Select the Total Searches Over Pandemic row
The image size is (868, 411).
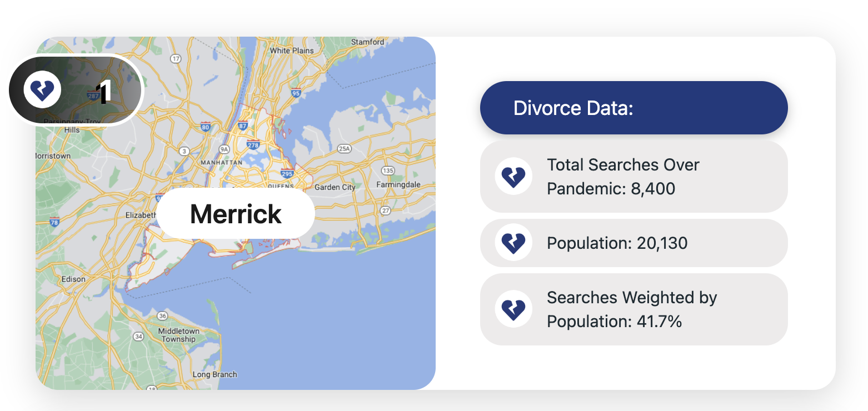[634, 177]
